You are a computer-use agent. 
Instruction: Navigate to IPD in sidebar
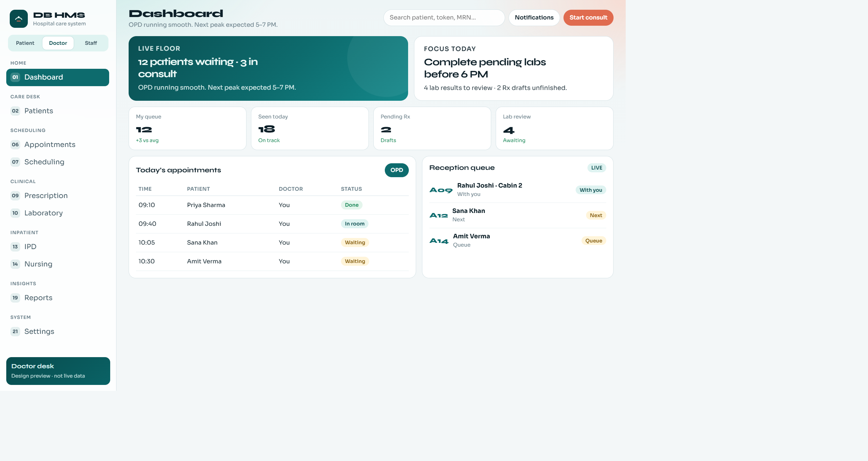[58, 247]
